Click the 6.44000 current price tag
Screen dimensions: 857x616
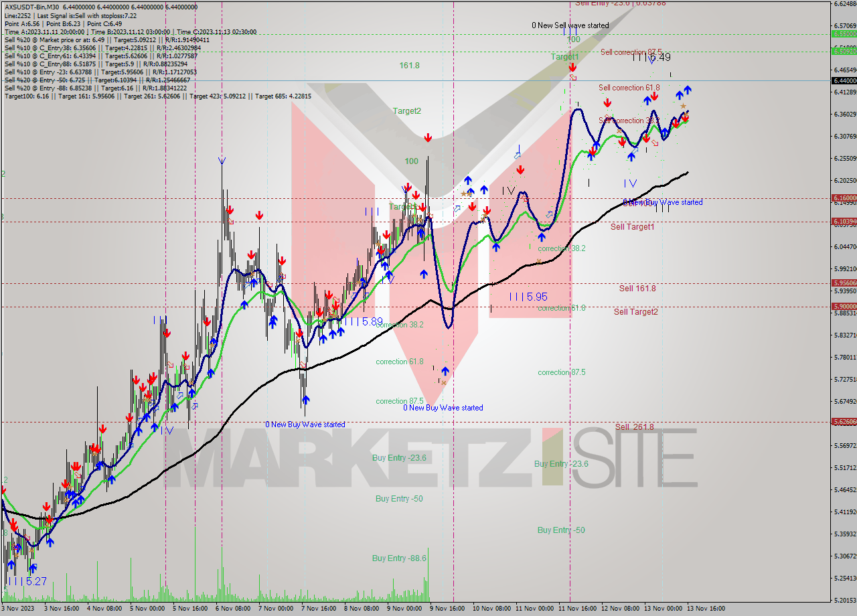point(844,80)
